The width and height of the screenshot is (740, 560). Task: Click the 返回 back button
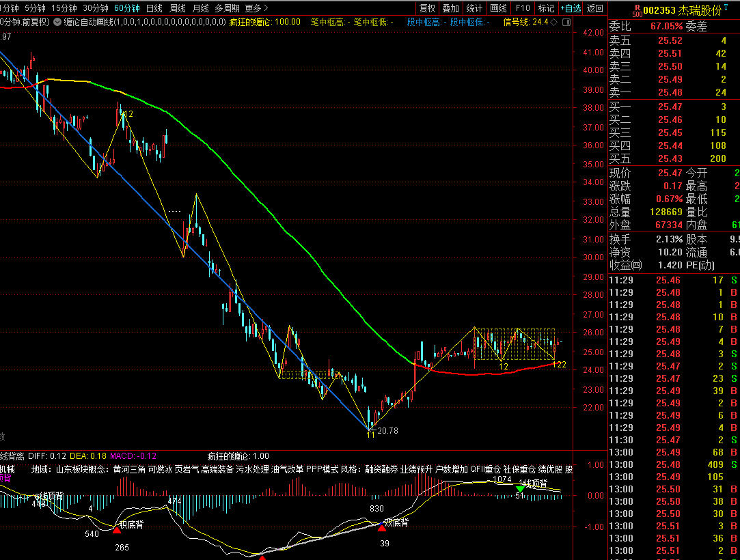click(x=594, y=8)
